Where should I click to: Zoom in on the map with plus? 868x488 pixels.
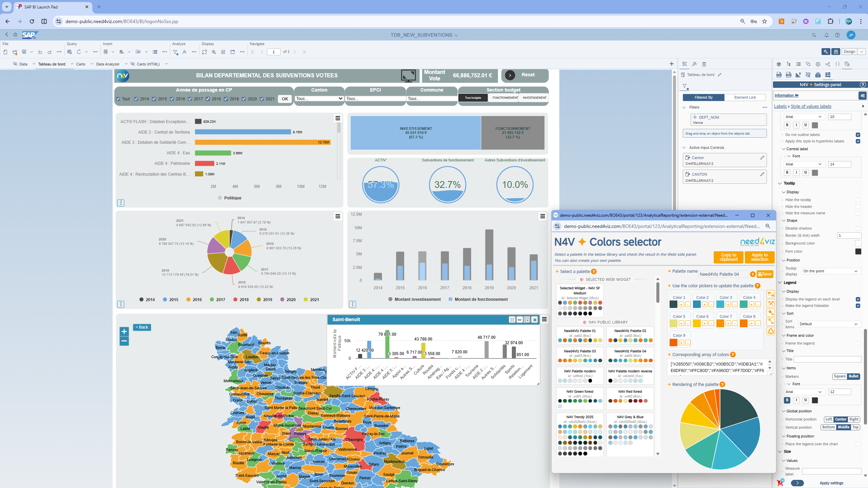pos(124,331)
